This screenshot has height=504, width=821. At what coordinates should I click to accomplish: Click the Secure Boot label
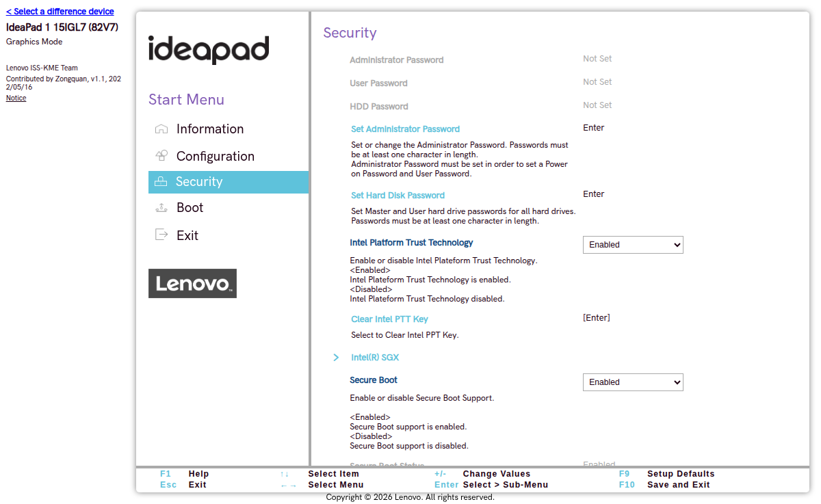click(374, 380)
